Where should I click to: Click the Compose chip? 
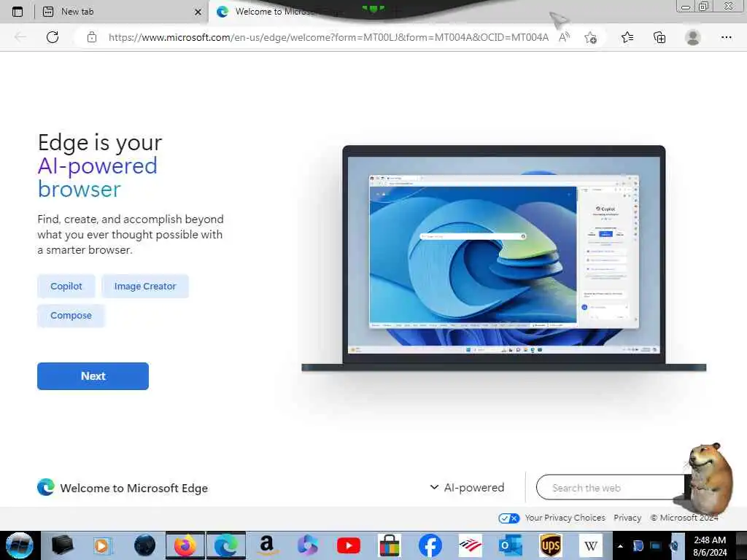pyautogui.click(x=71, y=315)
